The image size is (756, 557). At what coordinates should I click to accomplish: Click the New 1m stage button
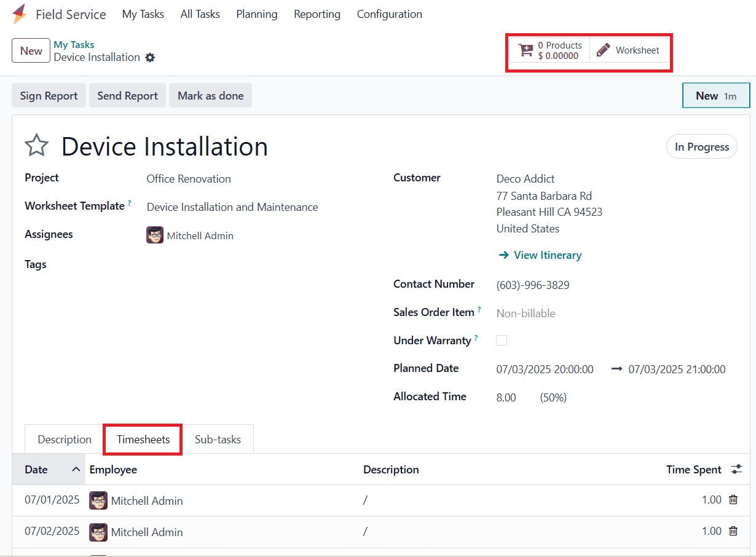coord(716,95)
